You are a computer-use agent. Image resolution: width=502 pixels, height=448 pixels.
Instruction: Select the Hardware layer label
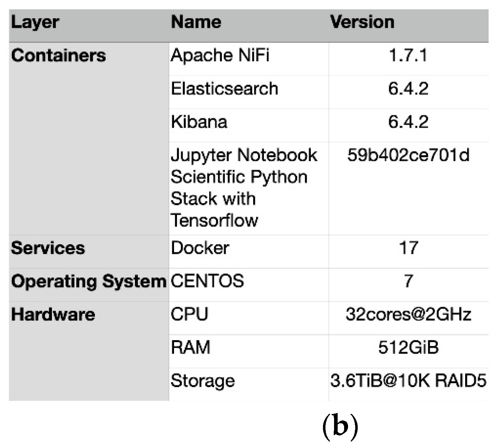[x=53, y=315]
